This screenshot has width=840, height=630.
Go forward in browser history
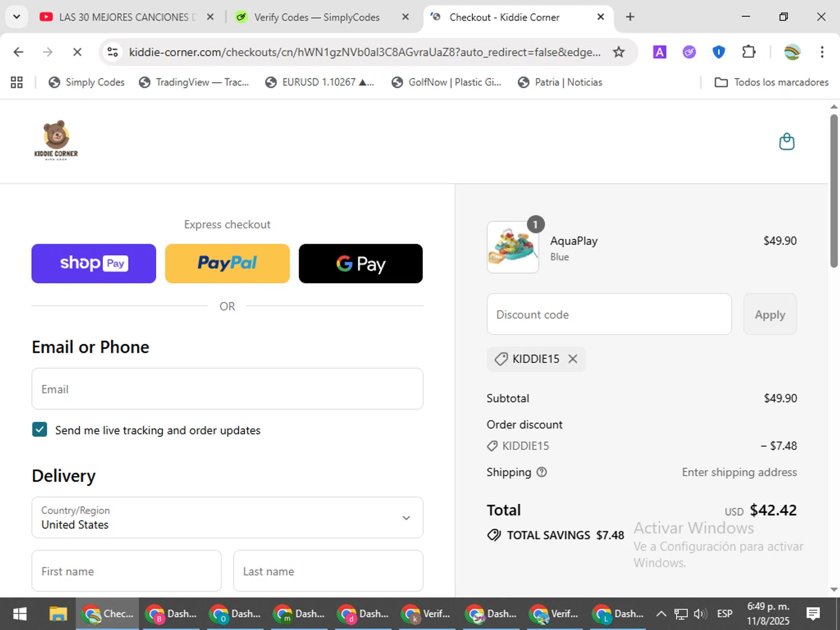48,52
